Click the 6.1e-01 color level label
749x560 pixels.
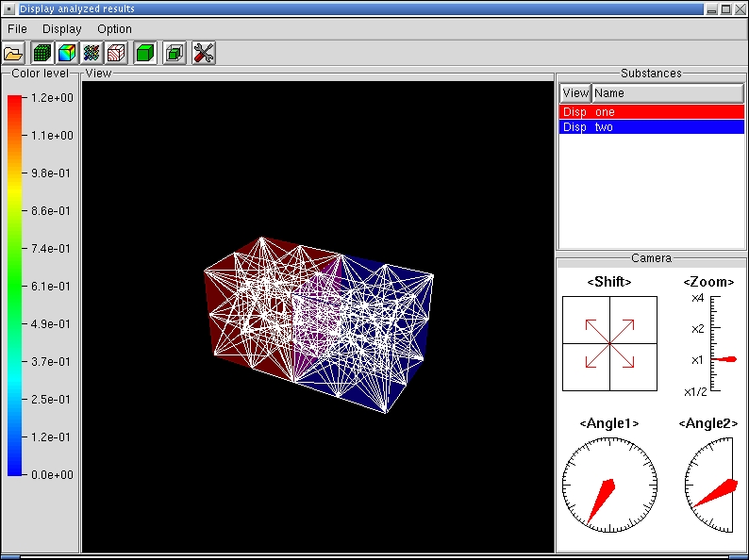tap(51, 287)
